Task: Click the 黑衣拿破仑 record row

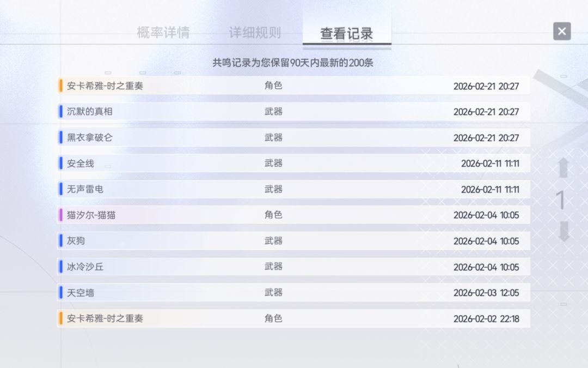Action: (x=293, y=137)
